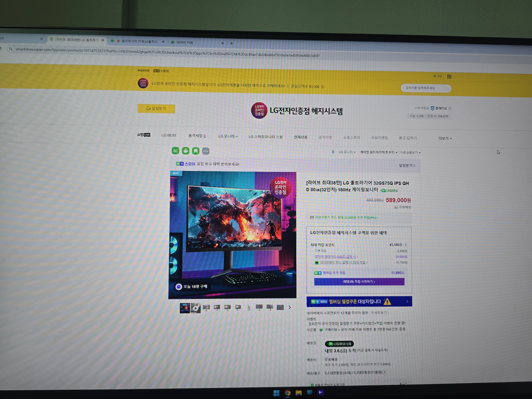
Task: Open the Naver Blog share icon
Action: [175, 151]
